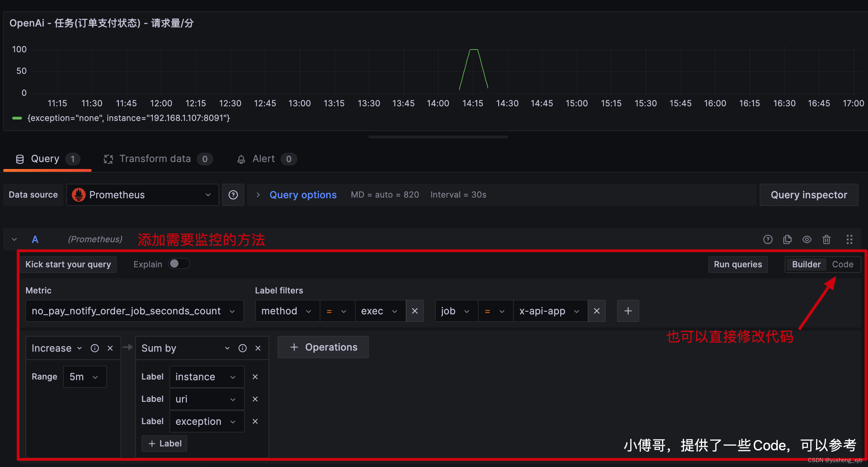868x467 pixels.
Task: Enable the Code editor mode
Action: coord(842,264)
